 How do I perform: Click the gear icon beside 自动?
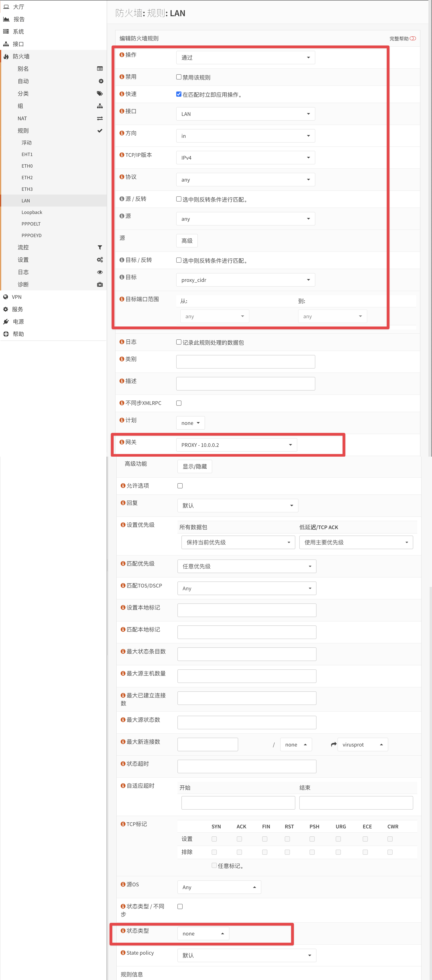click(101, 81)
